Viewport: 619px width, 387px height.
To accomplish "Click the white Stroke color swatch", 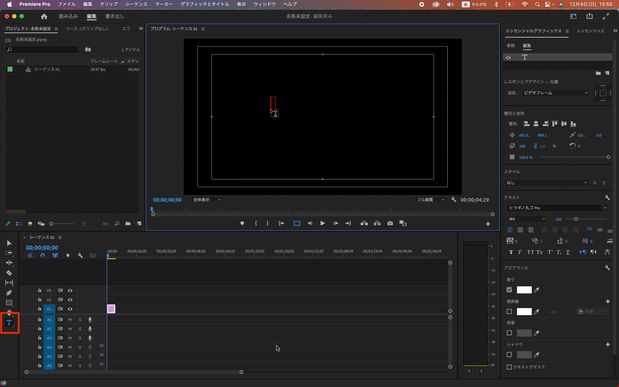I will pyautogui.click(x=524, y=312).
